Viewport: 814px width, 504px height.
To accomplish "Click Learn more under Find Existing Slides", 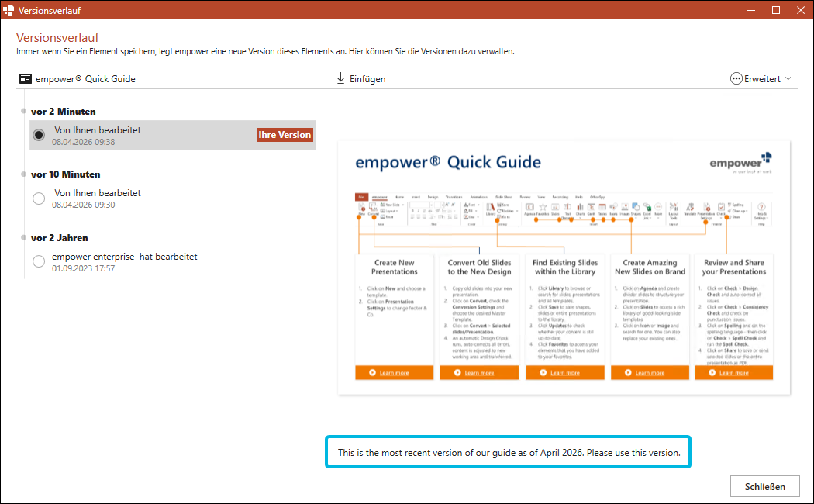I will (x=565, y=373).
